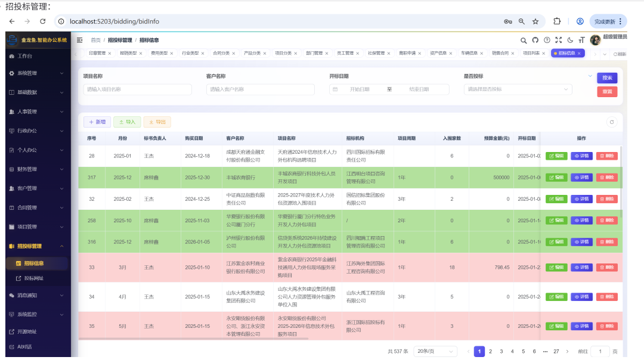The height and width of the screenshot is (363, 644).
Task: Expand the 财务管理 sidebar menu
Action: [x=36, y=169]
